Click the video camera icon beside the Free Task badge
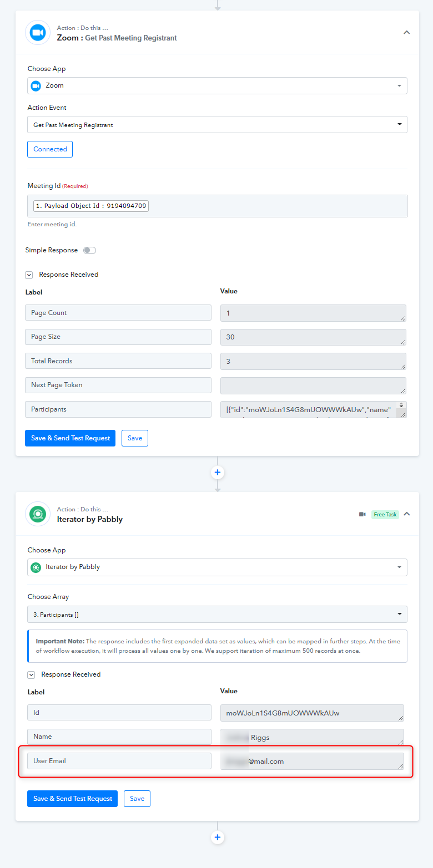The image size is (433, 868). [x=362, y=515]
